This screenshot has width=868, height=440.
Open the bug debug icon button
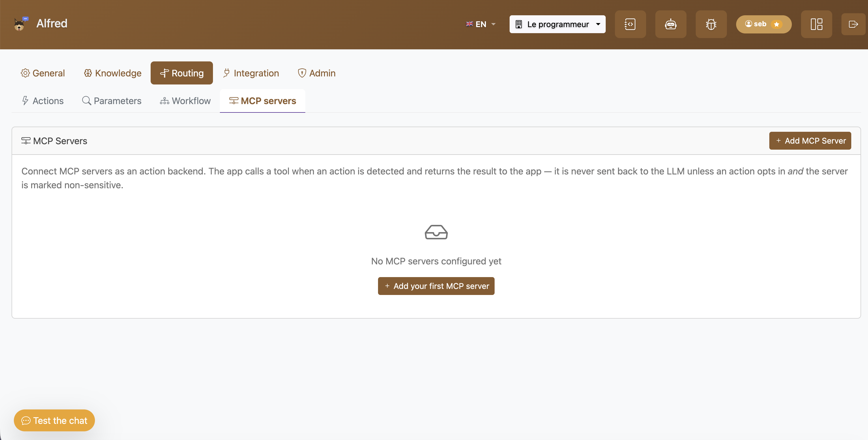click(711, 24)
